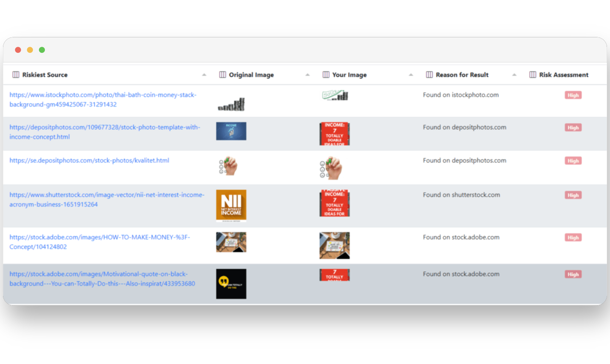
Task: Click the column icon beside Your Image
Action: click(x=326, y=75)
